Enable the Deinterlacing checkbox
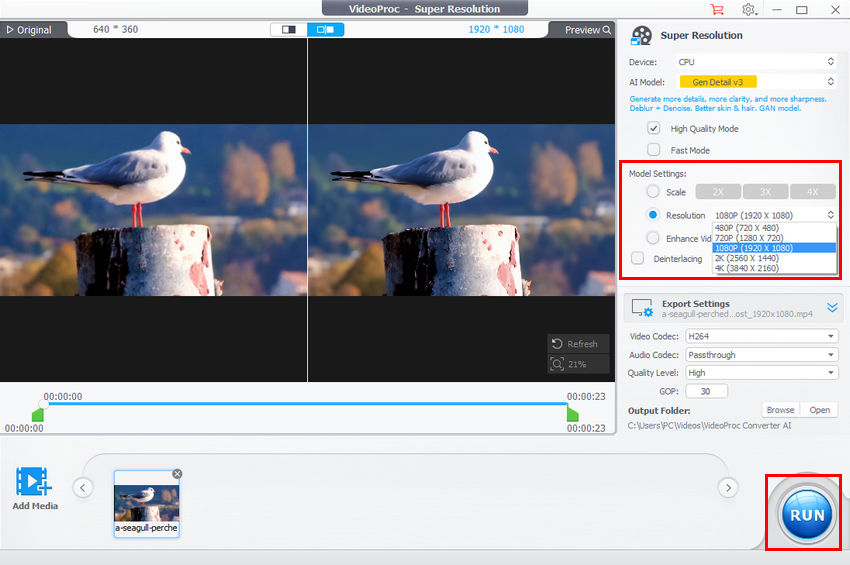The height and width of the screenshot is (565, 850). [x=638, y=258]
